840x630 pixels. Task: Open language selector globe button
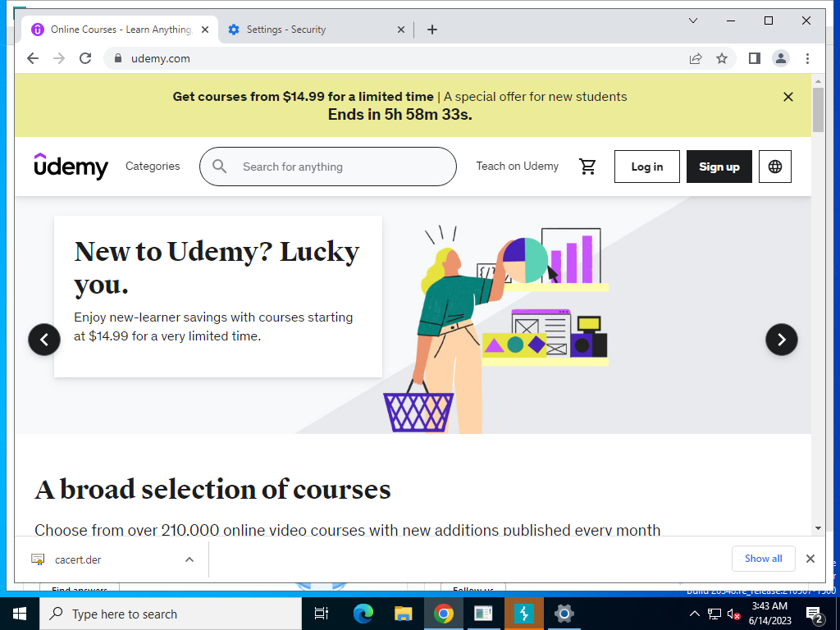coord(774,167)
